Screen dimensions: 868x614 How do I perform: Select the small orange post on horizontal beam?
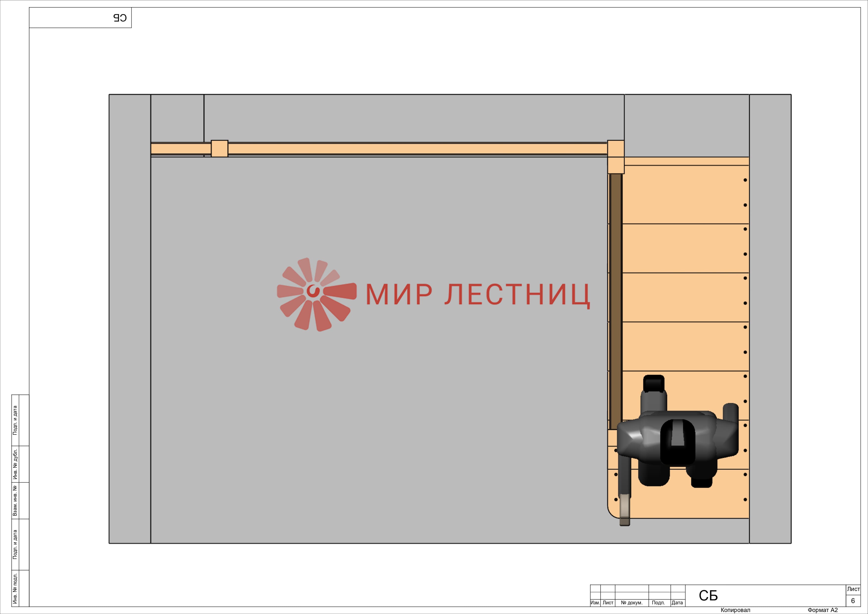[219, 148]
